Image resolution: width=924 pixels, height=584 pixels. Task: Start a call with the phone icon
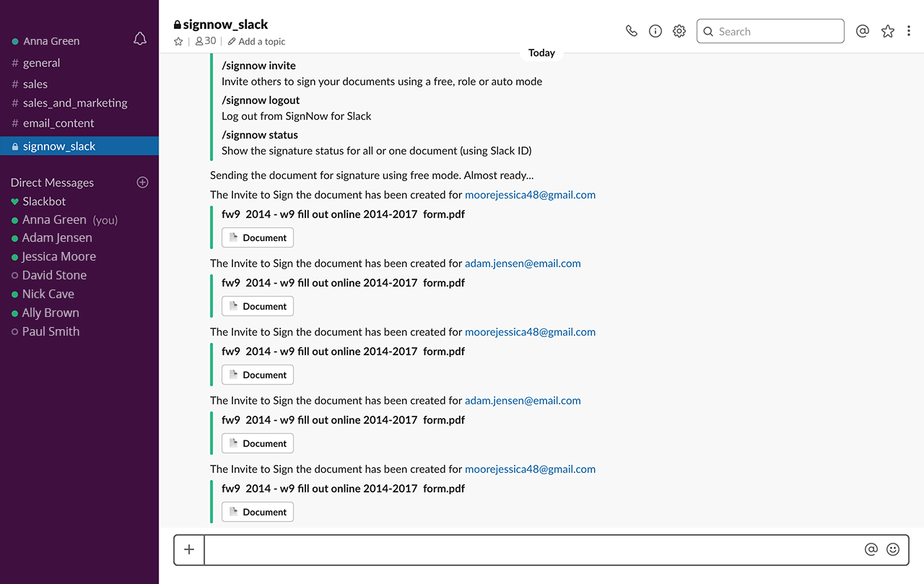[632, 31]
